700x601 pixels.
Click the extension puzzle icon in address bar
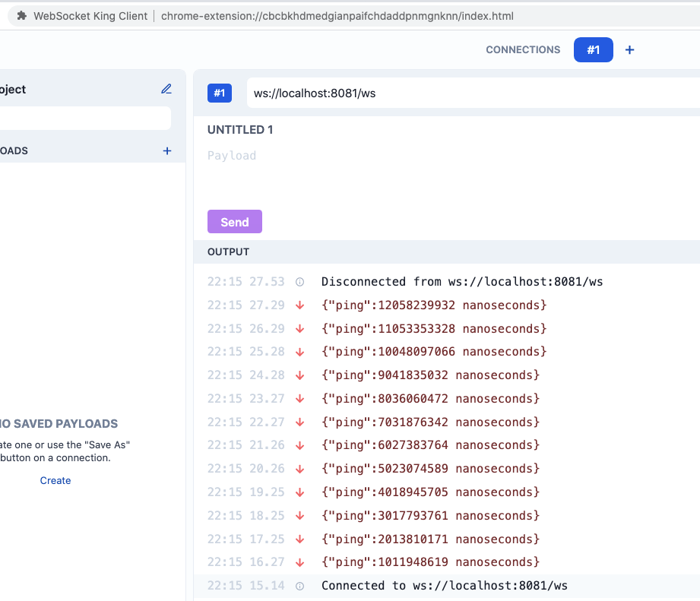(21, 16)
